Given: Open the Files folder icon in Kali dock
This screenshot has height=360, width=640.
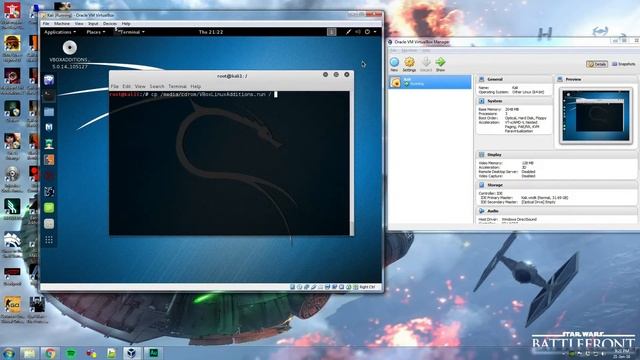Looking at the screenshot, I should (49, 112).
